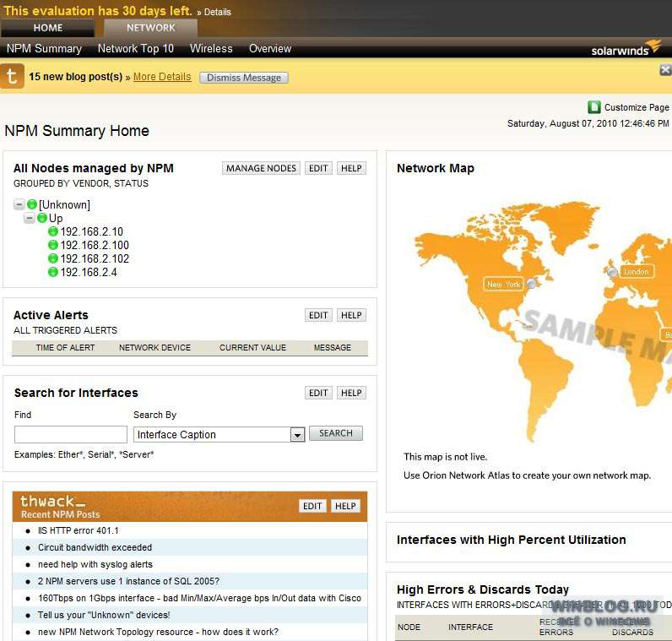
Task: Click EDIT in All Nodes panel
Action: 318,168
